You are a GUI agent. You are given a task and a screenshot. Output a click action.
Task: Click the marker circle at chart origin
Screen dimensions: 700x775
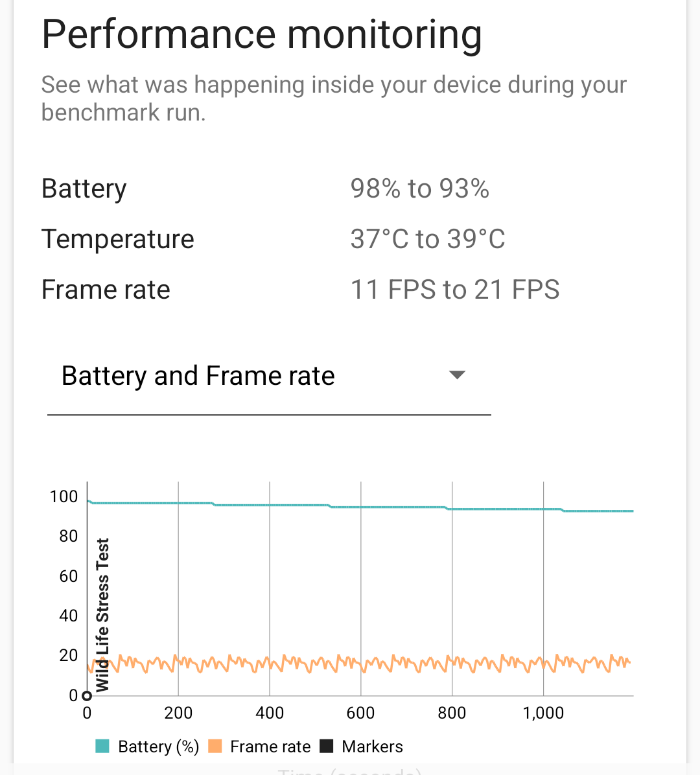point(87,696)
